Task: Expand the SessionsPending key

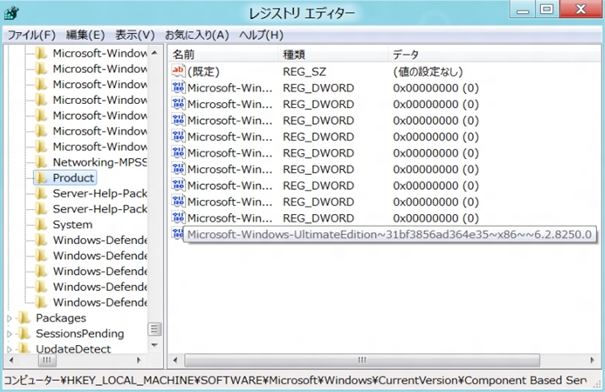Action: (10, 334)
